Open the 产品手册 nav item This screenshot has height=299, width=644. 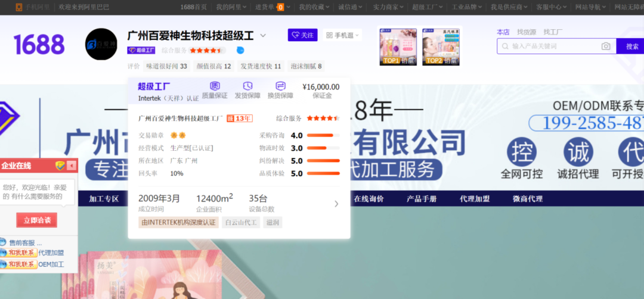coord(422,199)
